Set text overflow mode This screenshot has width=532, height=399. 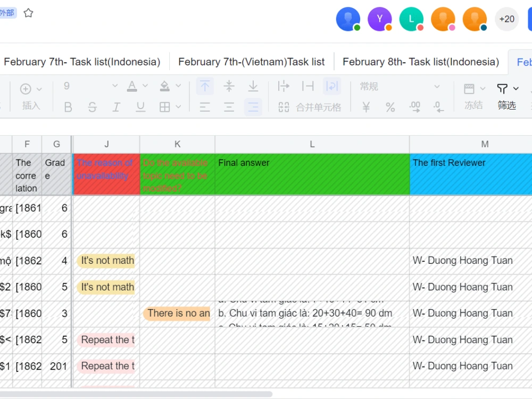[284, 86]
